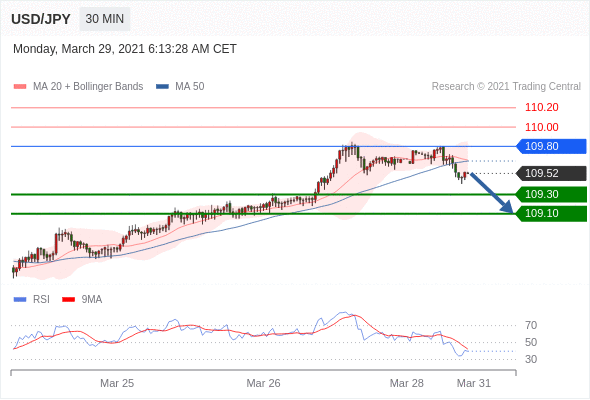
Task: Click the chart timestamp 'Monday, March 29, 2021 6:13:28 AM CET'
Action: (x=125, y=49)
